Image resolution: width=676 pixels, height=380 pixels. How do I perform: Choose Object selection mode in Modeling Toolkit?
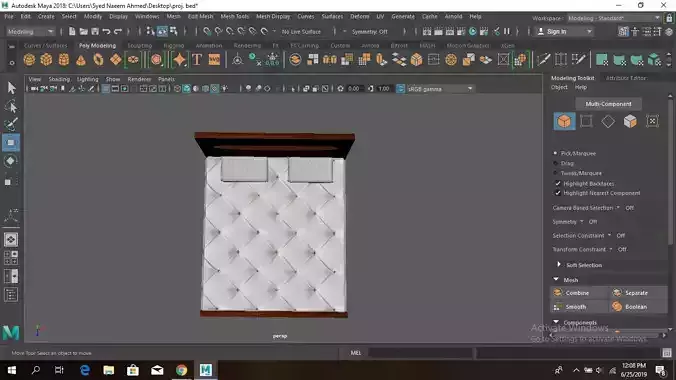(564, 121)
